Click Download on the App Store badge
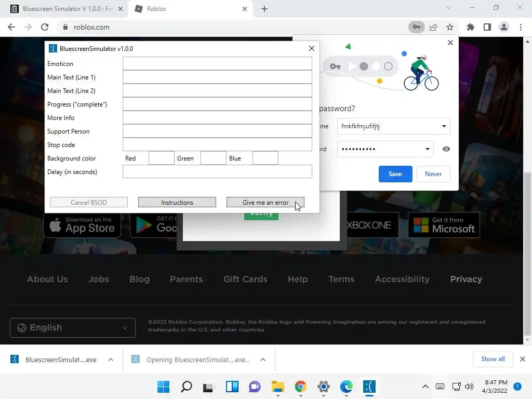Image resolution: width=532 pixels, height=399 pixels. click(x=82, y=225)
